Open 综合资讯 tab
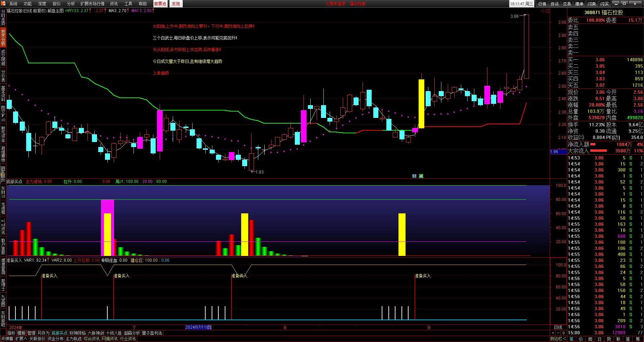 [92, 339]
